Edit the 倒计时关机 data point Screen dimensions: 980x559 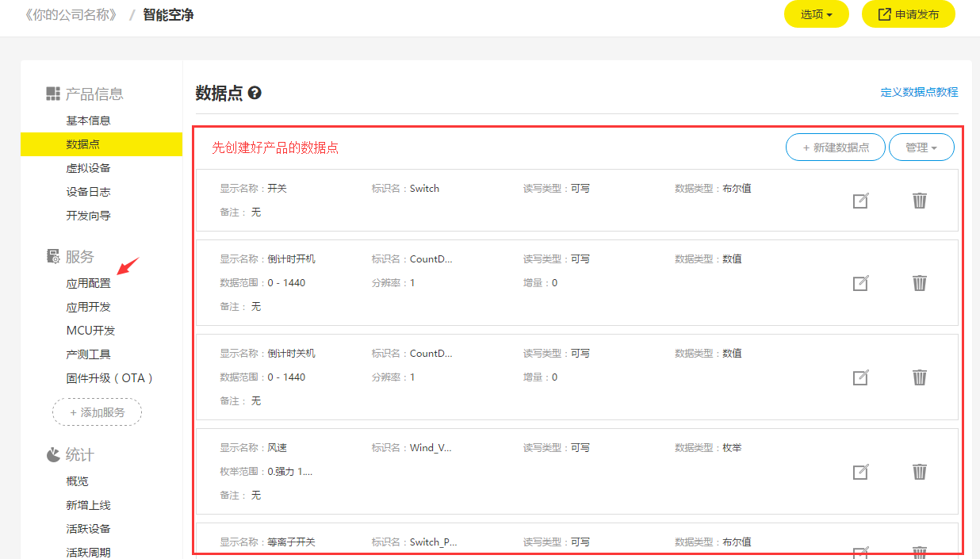click(x=860, y=377)
